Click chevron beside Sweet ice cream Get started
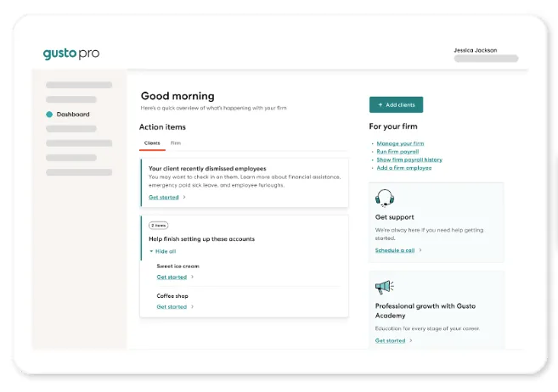Viewport: 558px width, 392px height. click(192, 277)
